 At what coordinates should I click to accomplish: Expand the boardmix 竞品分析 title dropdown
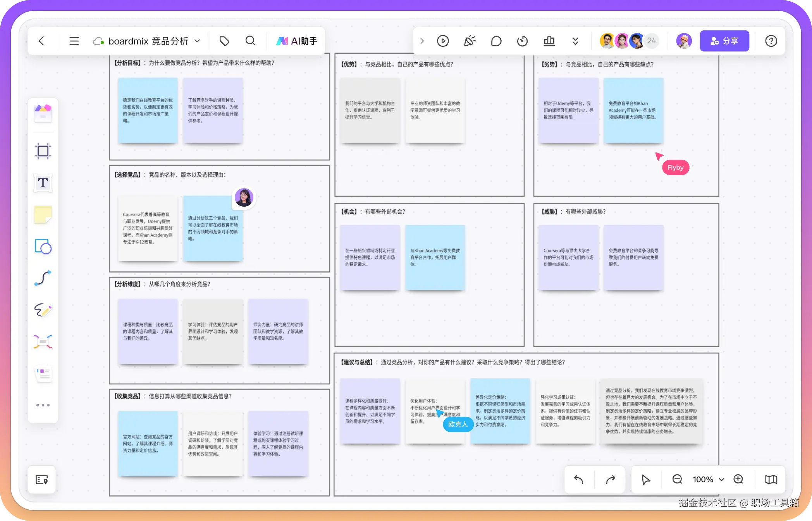point(197,41)
